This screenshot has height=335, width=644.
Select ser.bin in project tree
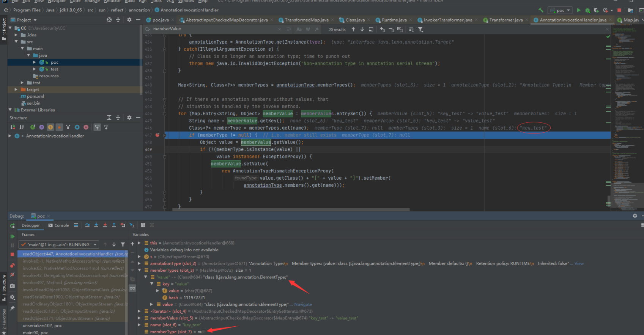pos(33,103)
